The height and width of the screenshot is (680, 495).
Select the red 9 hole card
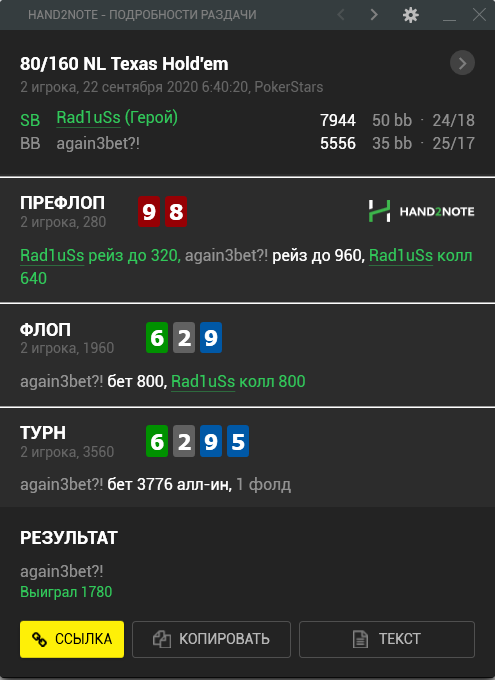(149, 212)
